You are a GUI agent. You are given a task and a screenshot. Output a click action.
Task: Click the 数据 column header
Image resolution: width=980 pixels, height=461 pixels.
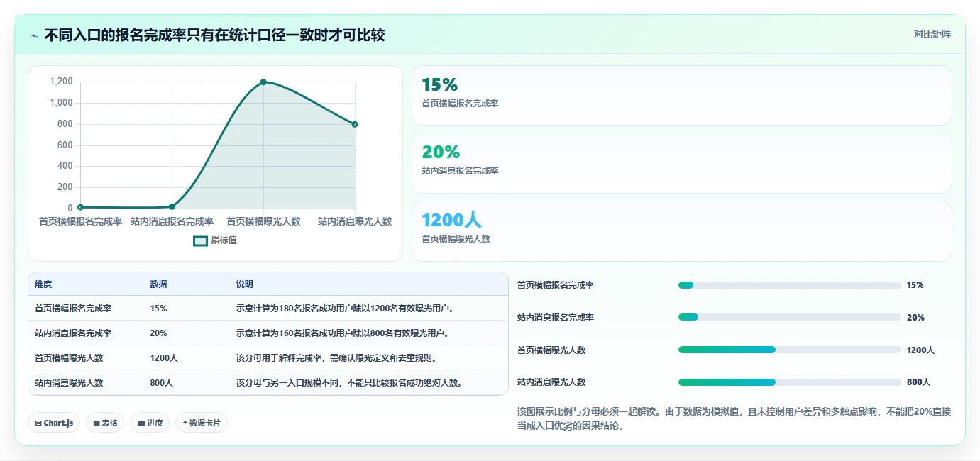click(158, 284)
